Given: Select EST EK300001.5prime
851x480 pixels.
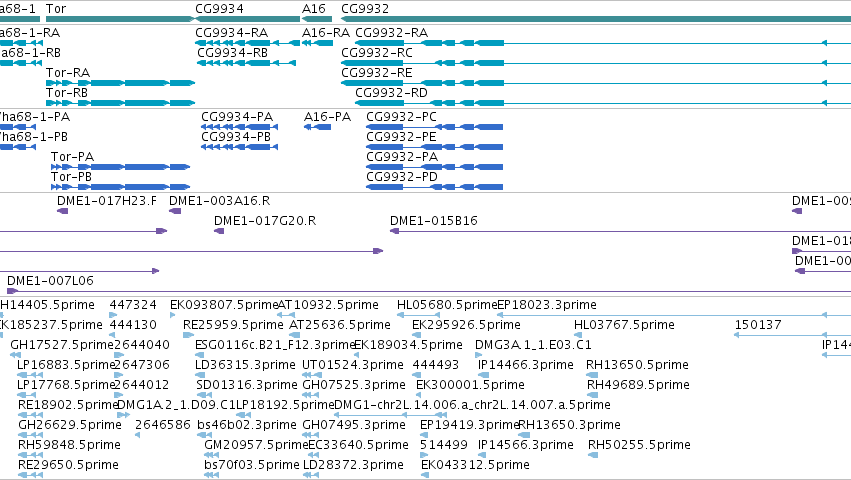Looking at the screenshot, I should [x=471, y=385].
